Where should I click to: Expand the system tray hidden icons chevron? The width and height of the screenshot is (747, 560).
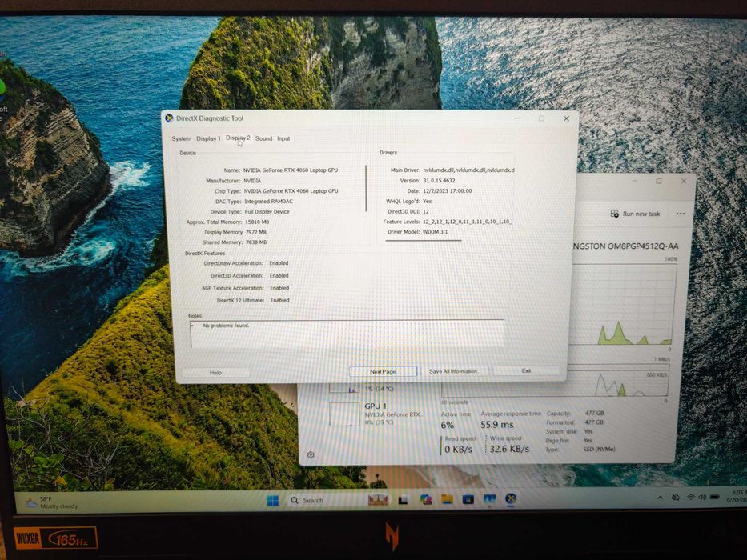661,498
